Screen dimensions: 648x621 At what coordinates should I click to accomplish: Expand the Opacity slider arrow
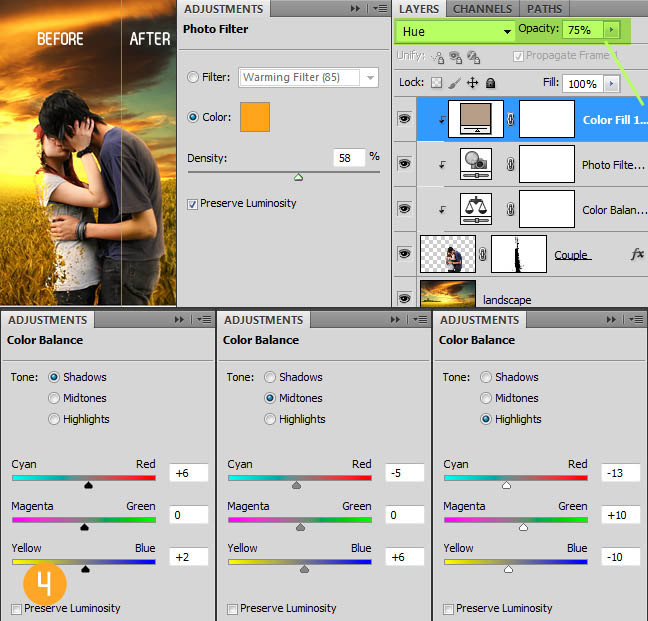coord(611,30)
